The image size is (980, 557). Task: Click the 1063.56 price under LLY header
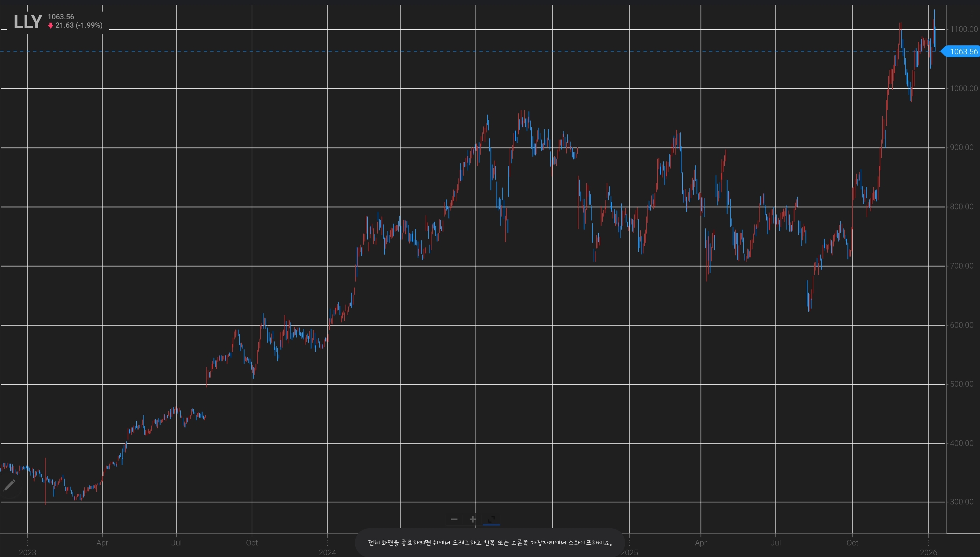coord(61,17)
